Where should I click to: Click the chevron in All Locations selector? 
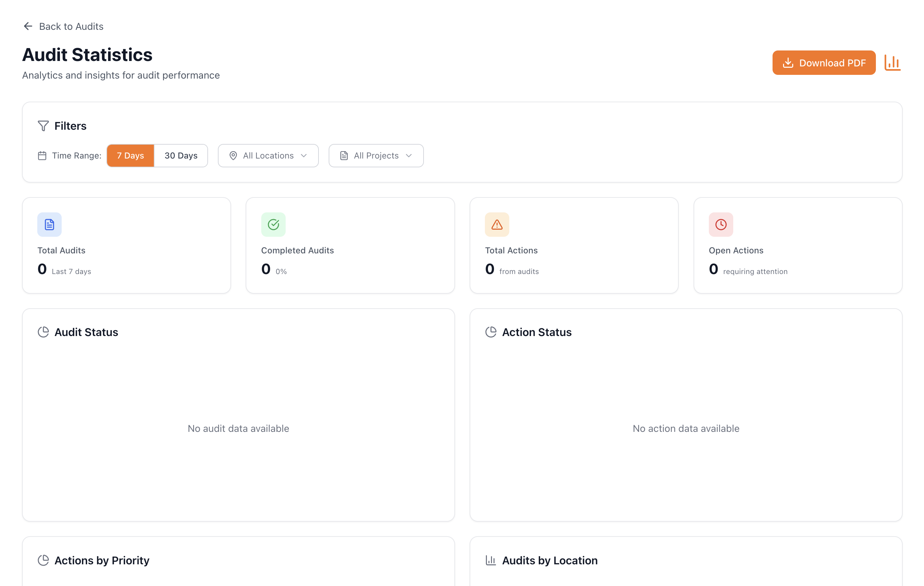point(304,156)
